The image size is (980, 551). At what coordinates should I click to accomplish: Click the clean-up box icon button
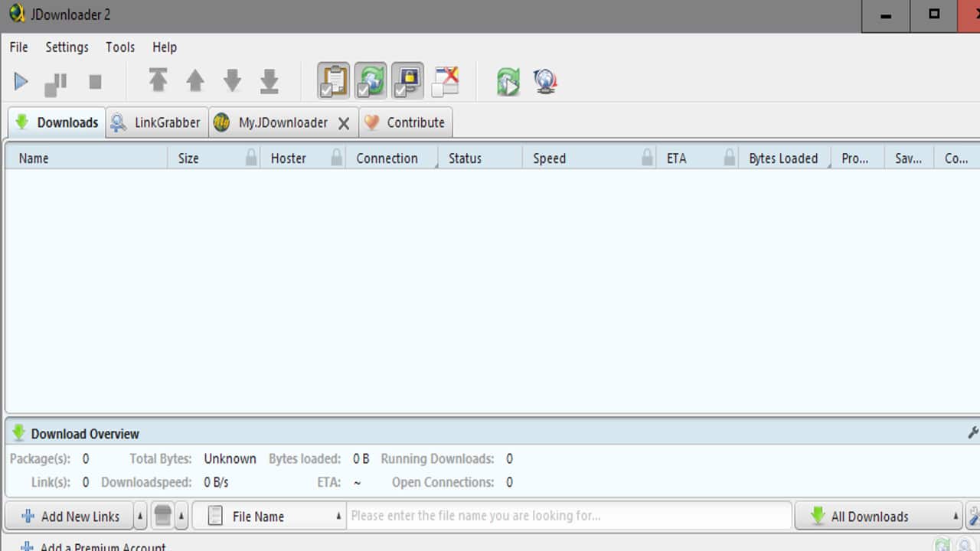pyautogui.click(x=162, y=516)
